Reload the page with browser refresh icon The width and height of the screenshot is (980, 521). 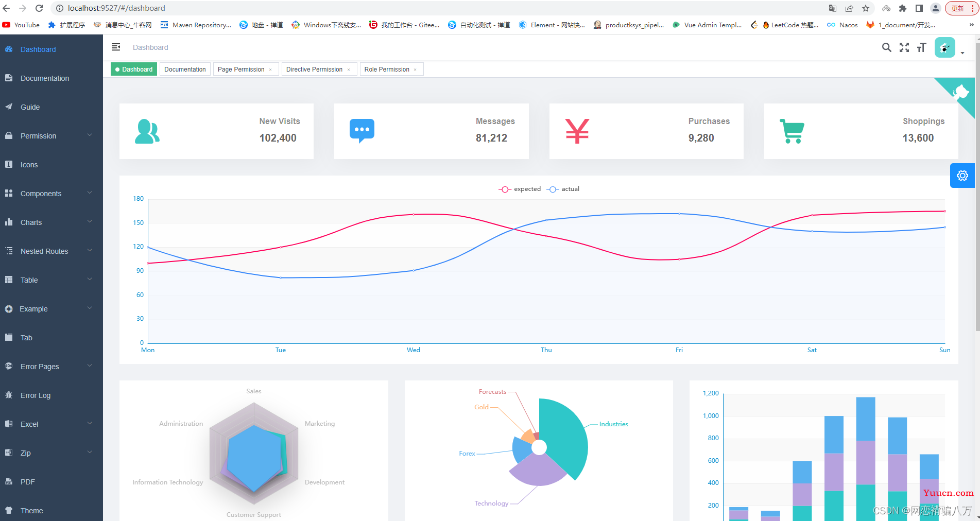click(39, 8)
